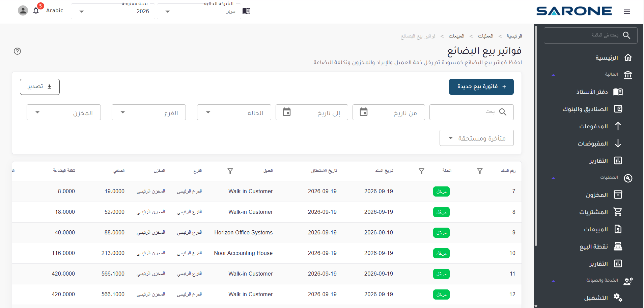Click the SARONE logo
644x308 pixels.
574,11
